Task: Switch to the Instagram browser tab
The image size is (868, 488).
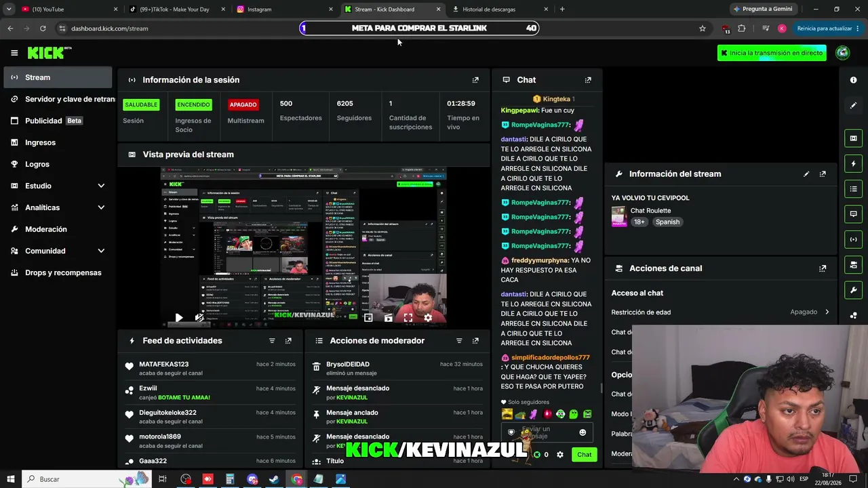Action: click(x=285, y=9)
